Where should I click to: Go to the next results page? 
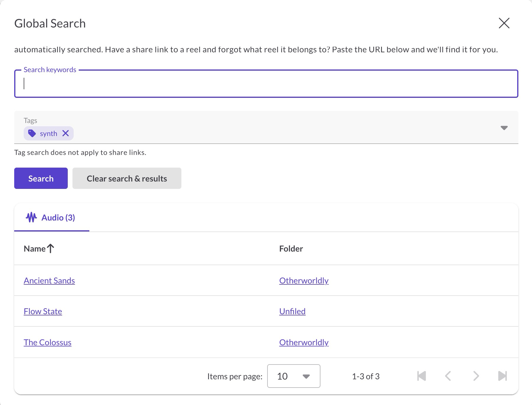click(476, 376)
